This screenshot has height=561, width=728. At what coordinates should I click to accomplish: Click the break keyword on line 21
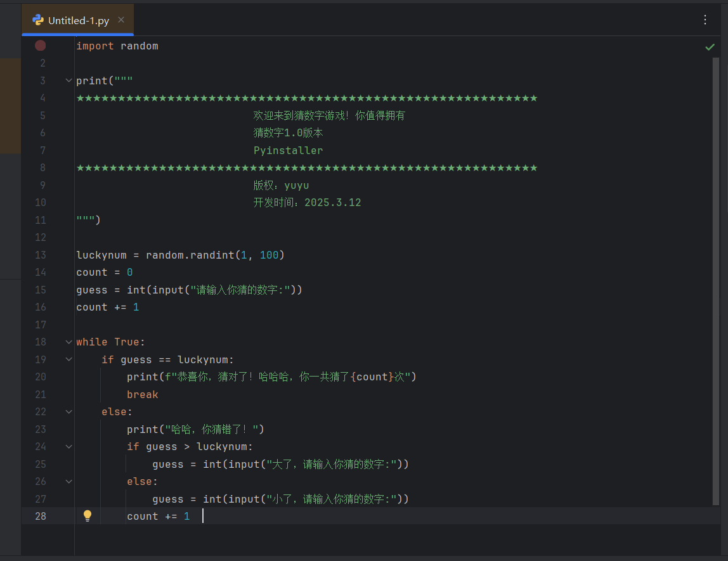point(142,394)
